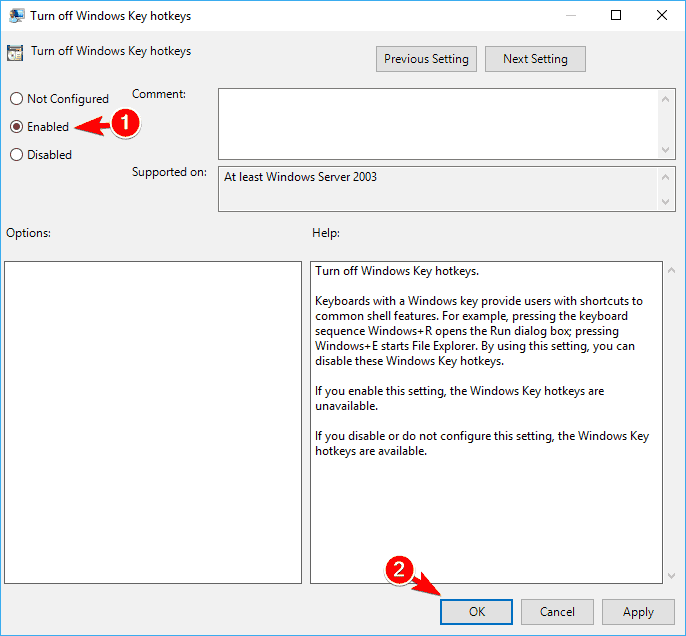Screen dimensions: 686x636
Task: Minimize the policy setting window
Action: (570, 15)
